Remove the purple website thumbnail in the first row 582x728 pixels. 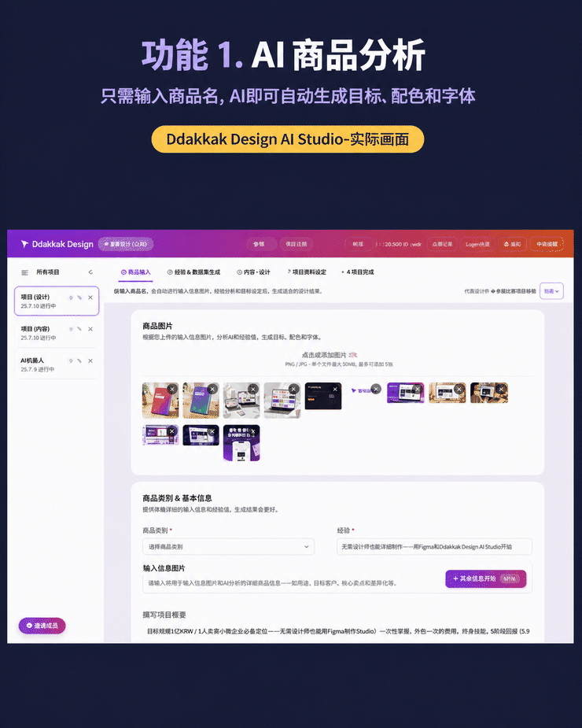coord(418,389)
